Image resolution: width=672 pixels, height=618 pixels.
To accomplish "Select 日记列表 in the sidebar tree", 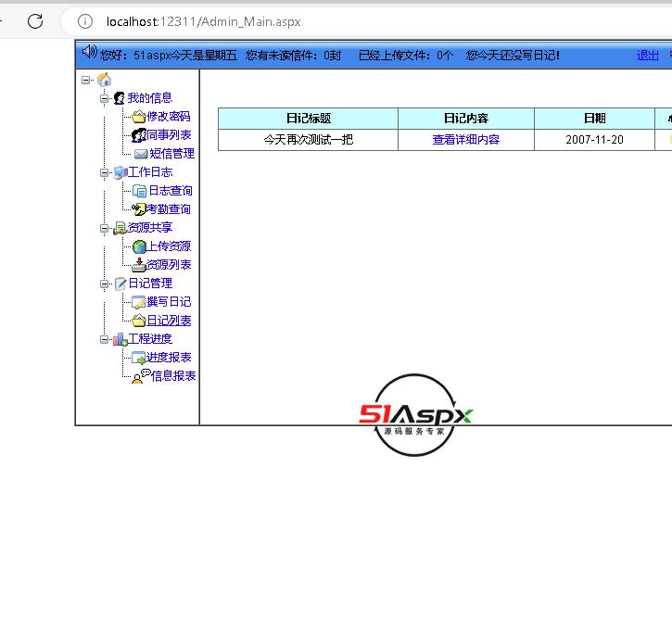I will click(x=169, y=321).
